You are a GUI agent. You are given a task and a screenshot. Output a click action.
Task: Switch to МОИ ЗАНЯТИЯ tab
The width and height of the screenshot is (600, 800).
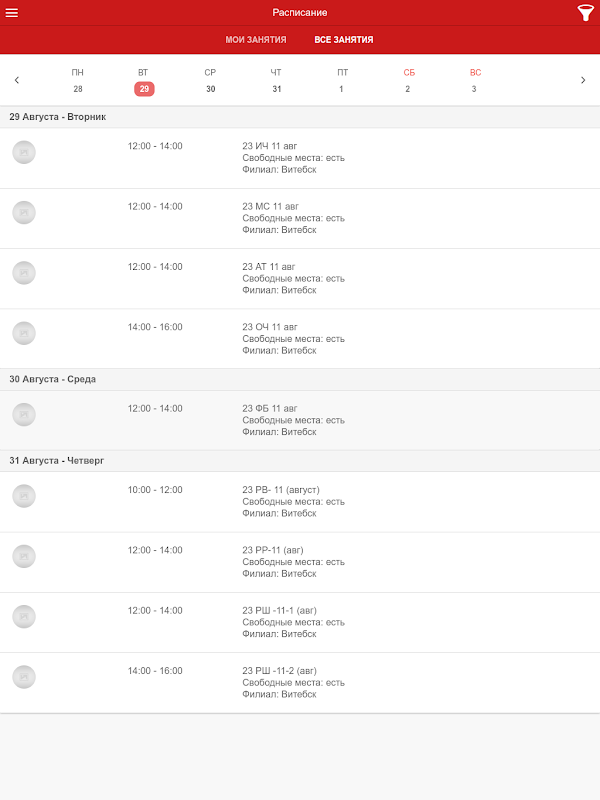(x=256, y=40)
